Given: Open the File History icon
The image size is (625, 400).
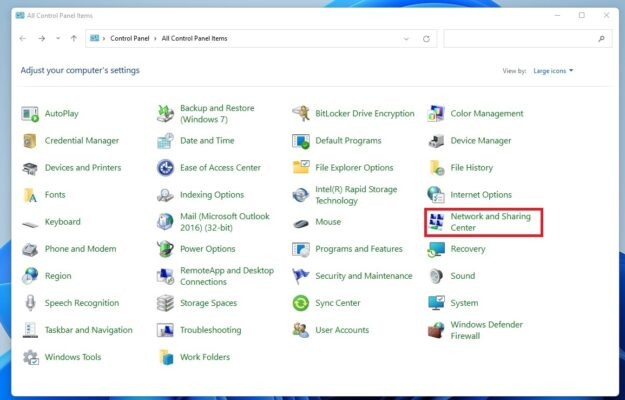Looking at the screenshot, I should pos(436,168).
